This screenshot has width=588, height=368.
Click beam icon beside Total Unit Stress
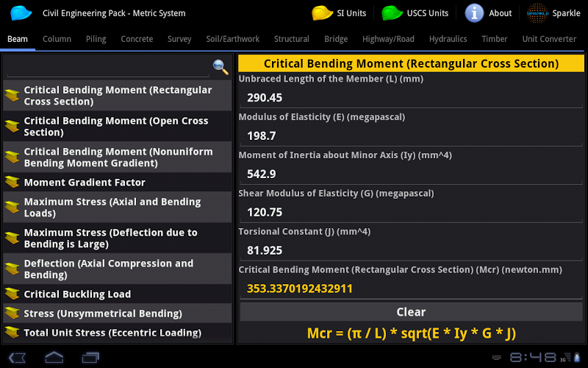pos(12,333)
